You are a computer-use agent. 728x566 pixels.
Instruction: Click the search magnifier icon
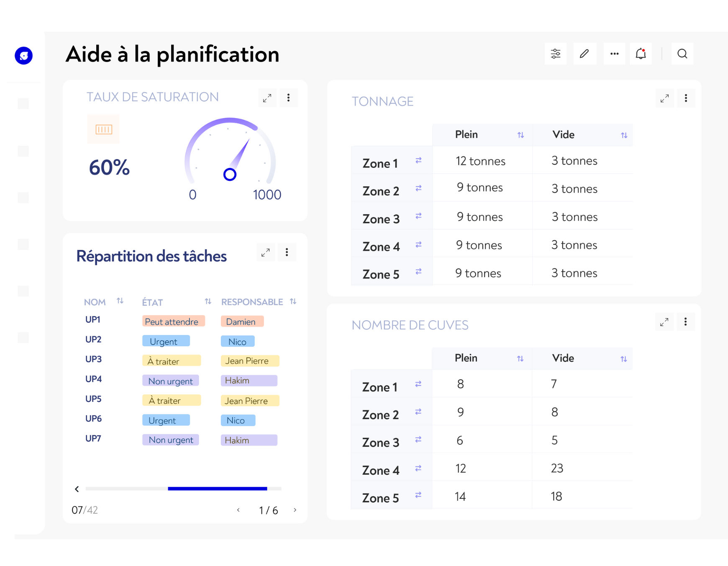click(x=682, y=54)
